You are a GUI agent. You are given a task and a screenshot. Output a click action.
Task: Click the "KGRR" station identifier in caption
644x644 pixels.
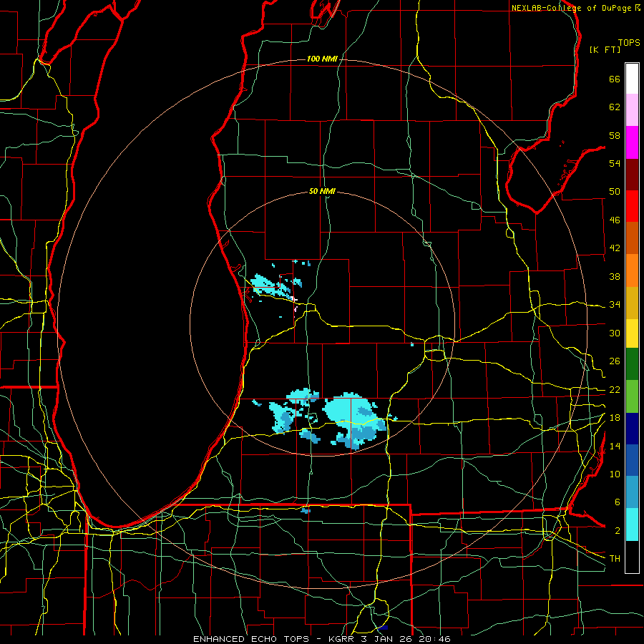point(341,639)
